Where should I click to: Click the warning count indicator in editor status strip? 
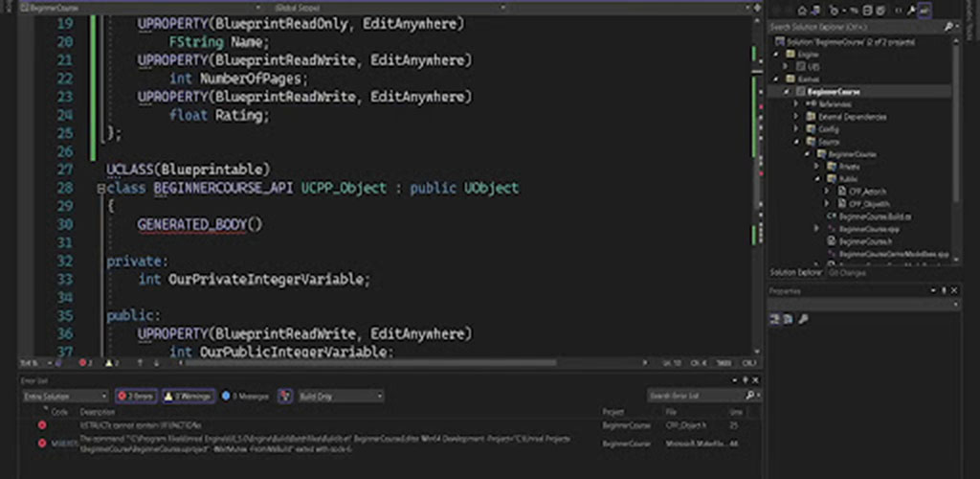pos(112,363)
